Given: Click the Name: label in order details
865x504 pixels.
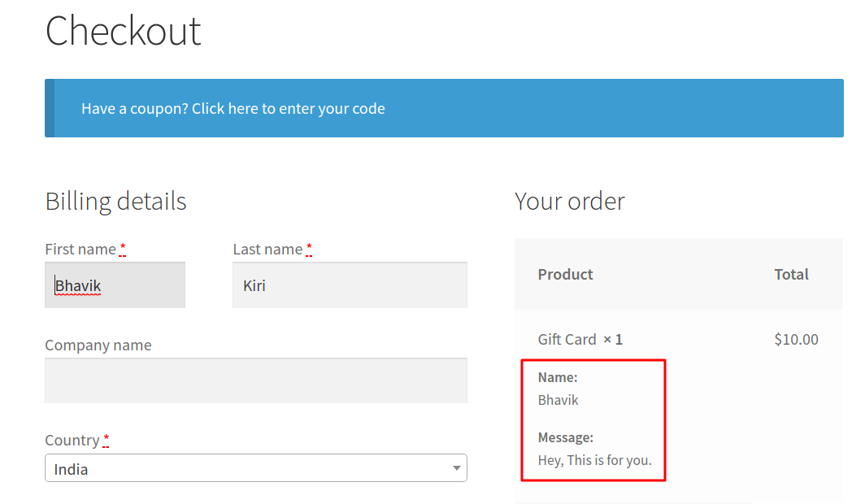Looking at the screenshot, I should point(558,377).
